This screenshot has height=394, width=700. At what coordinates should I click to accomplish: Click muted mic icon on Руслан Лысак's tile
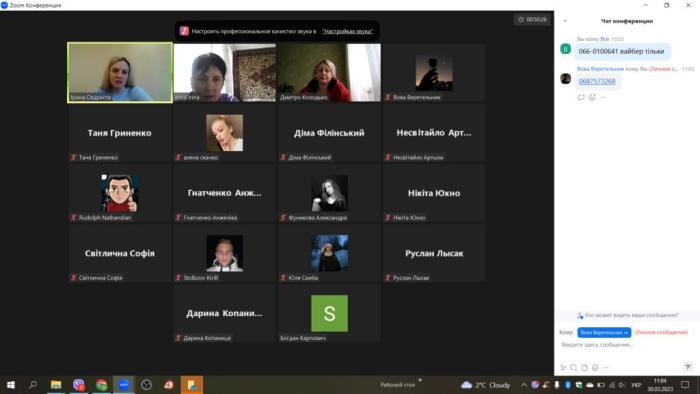(x=388, y=278)
